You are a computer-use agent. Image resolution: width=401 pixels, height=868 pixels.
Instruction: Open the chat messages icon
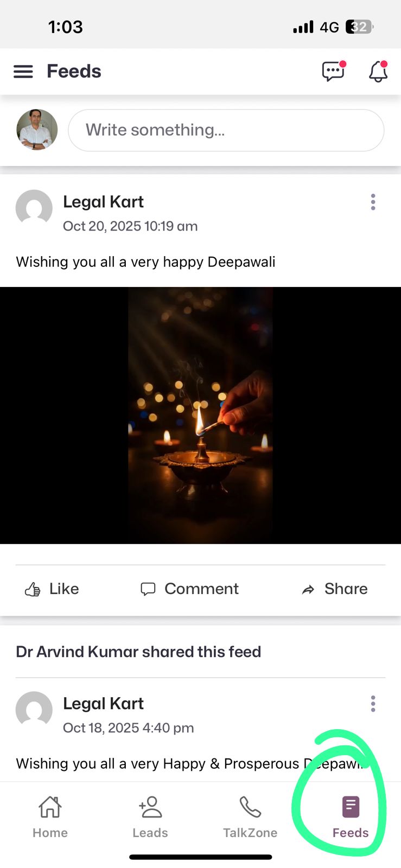334,71
